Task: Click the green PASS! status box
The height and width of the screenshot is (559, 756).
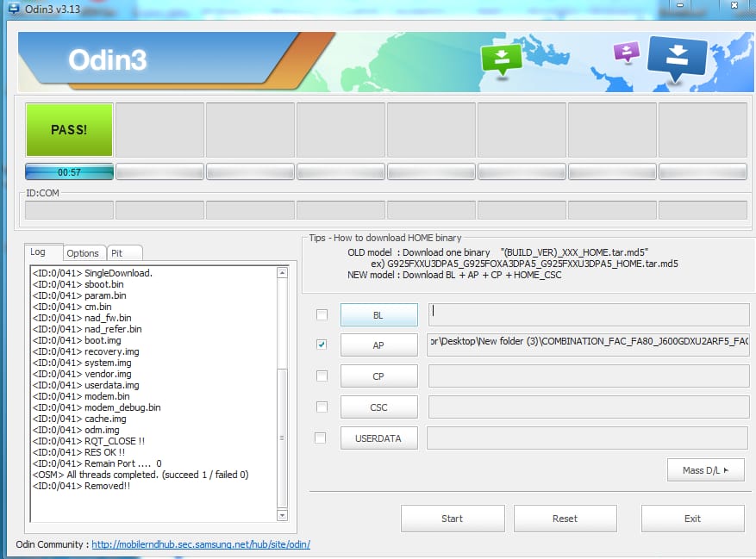Action: pyautogui.click(x=70, y=130)
